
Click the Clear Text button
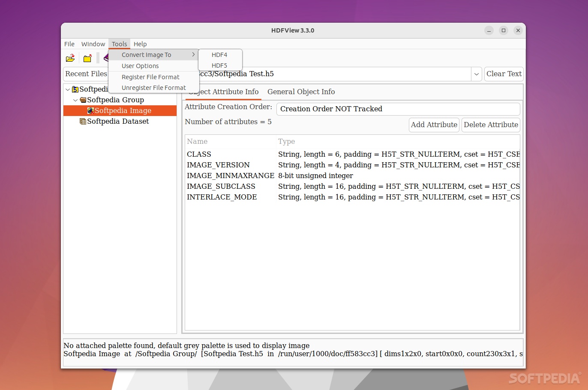tap(504, 74)
